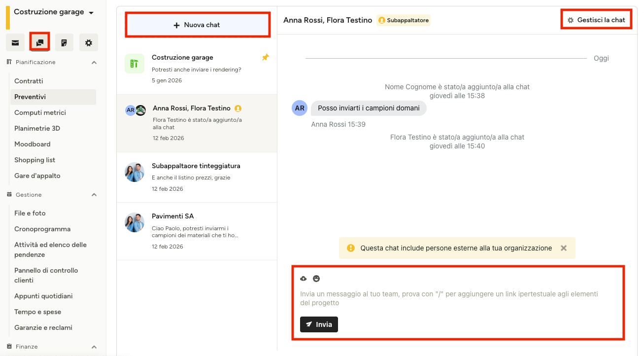Open the chat messages icon in sidebar

40,42
